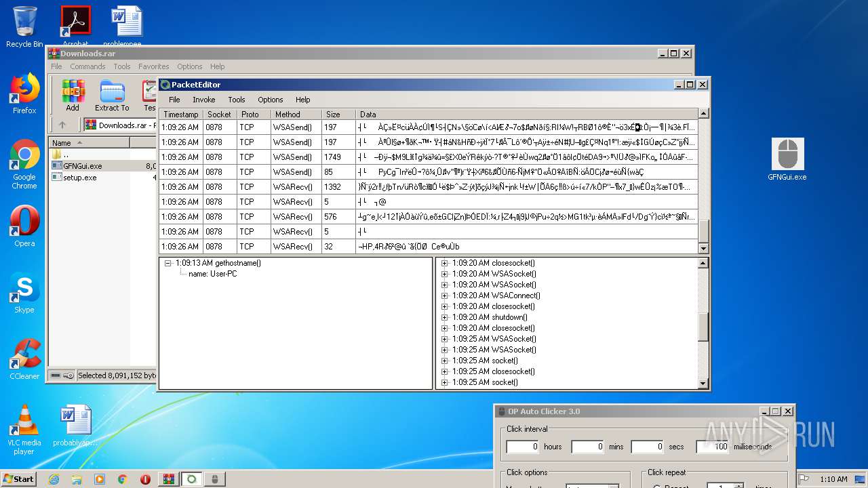Image resolution: width=868 pixels, height=488 pixels.
Task: Open the CCleaner desktop shortcut
Action: click(24, 359)
